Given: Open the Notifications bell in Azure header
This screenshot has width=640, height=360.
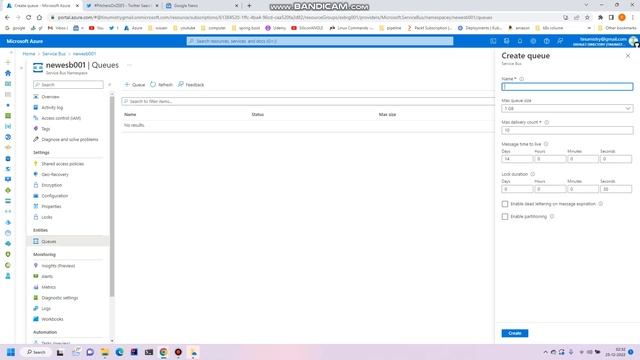Looking at the screenshot, I should tap(520, 41).
